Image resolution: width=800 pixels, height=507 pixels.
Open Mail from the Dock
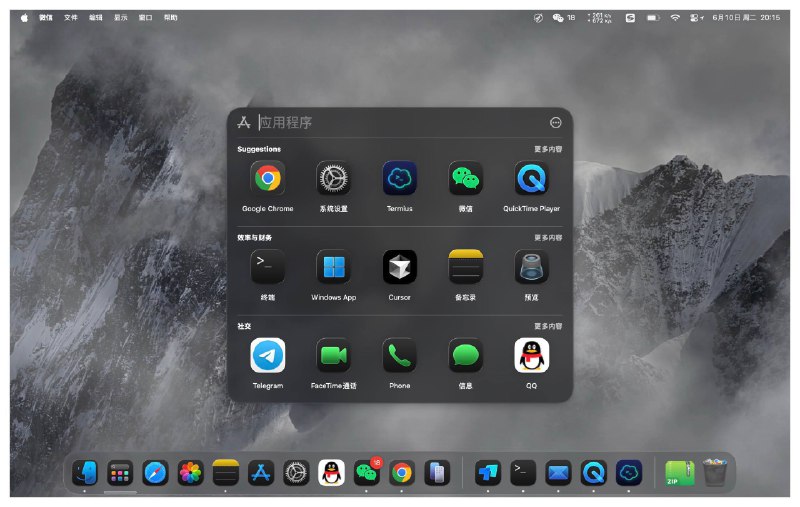pos(558,473)
